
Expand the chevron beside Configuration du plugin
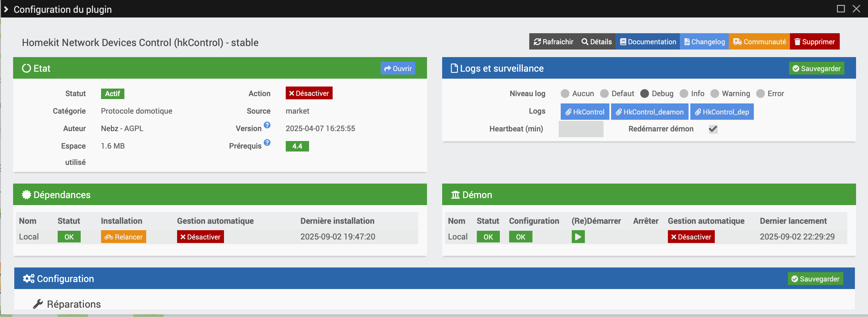click(6, 9)
